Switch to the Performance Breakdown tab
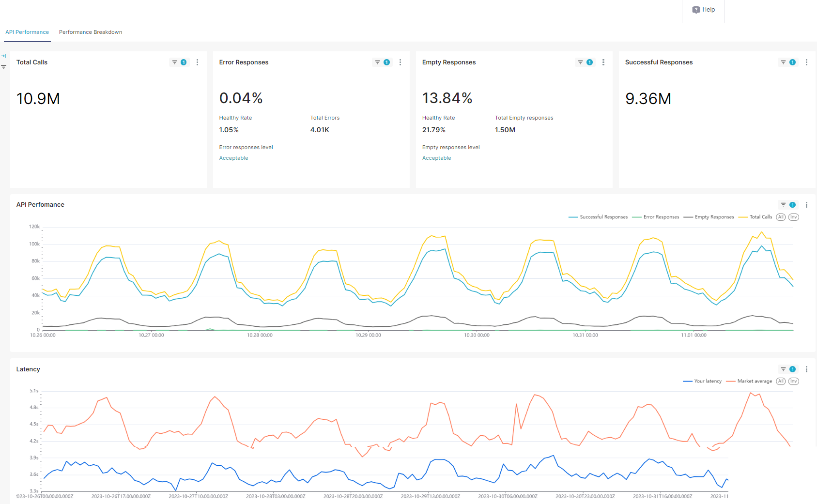 (91, 32)
